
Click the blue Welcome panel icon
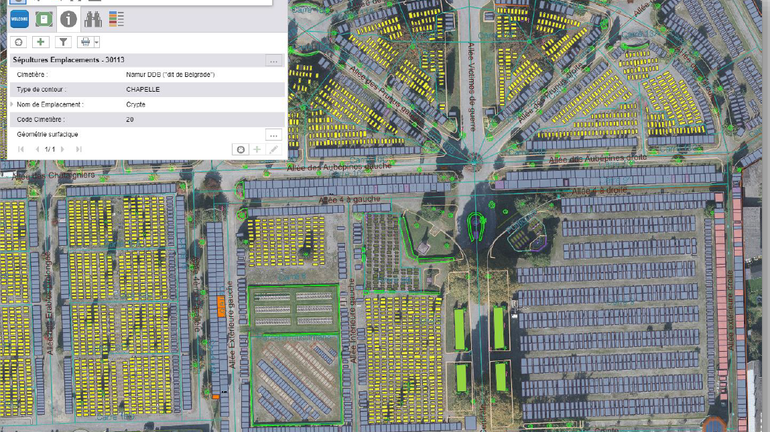click(x=18, y=19)
